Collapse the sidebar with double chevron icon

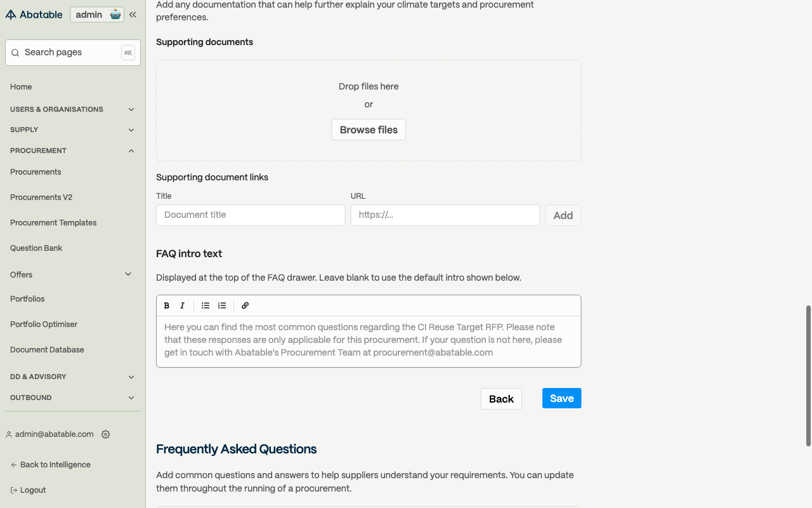(133, 15)
